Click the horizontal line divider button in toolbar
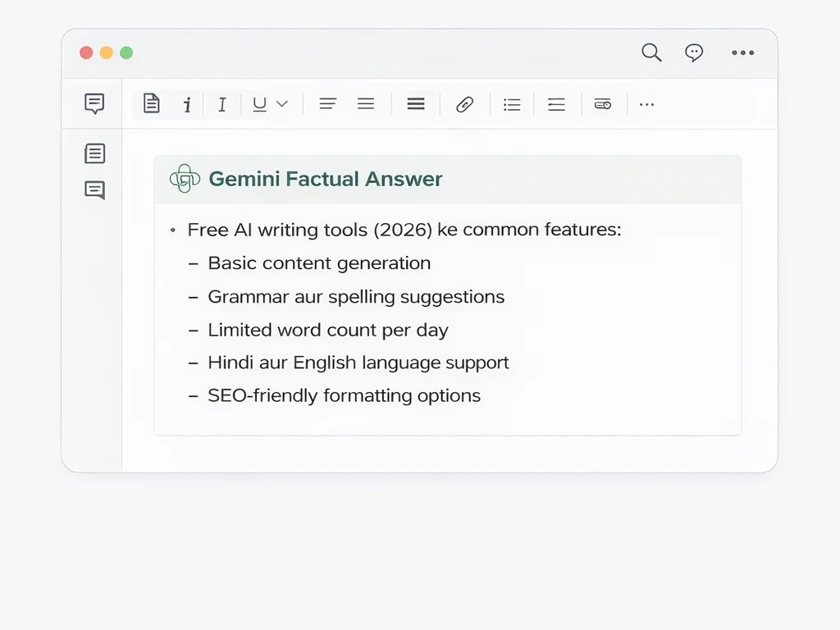Viewport: 840px width, 630px height. pos(416,104)
